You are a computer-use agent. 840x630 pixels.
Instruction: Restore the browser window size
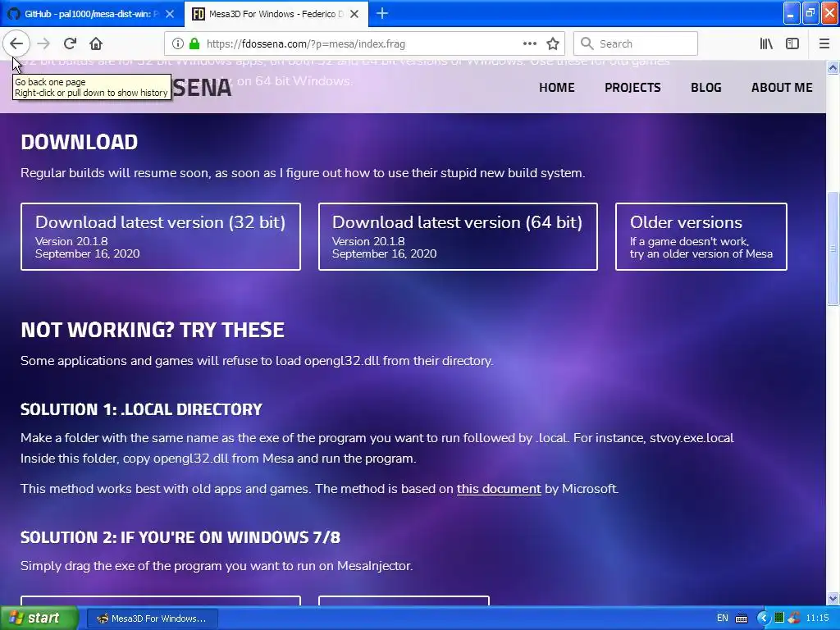(x=810, y=13)
